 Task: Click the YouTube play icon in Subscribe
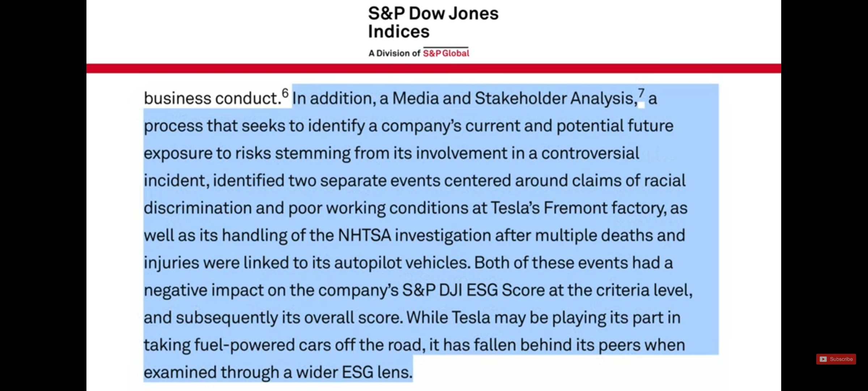pyautogui.click(x=823, y=359)
